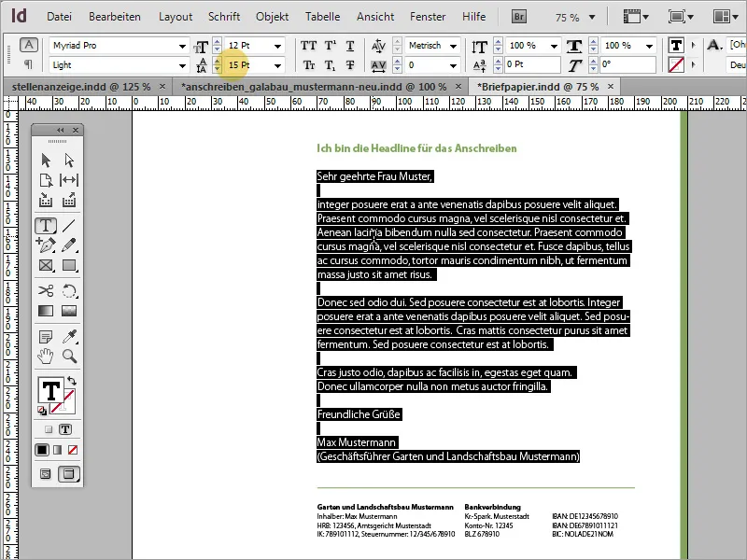Image resolution: width=747 pixels, height=560 pixels.
Task: Click the skew angle 0° field
Action: 627,64
